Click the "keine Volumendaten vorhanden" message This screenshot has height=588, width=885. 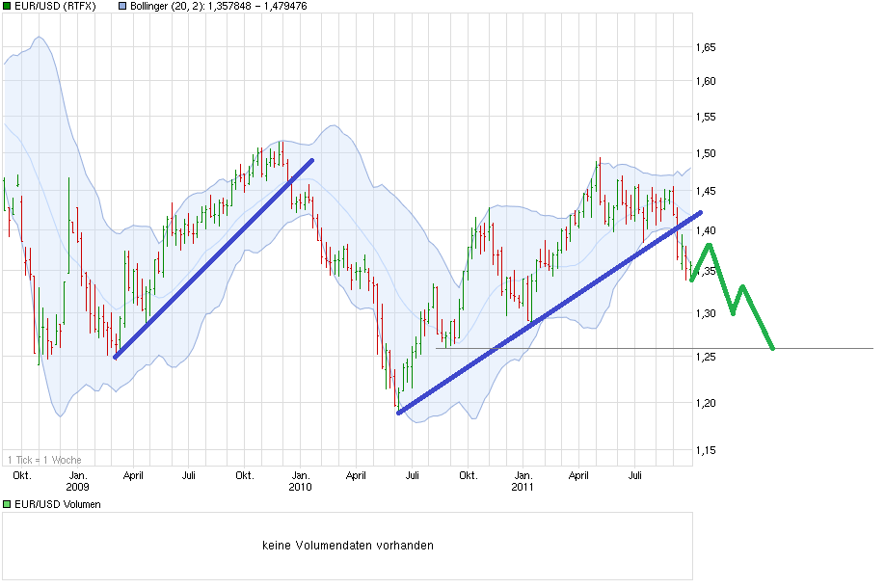tap(348, 545)
